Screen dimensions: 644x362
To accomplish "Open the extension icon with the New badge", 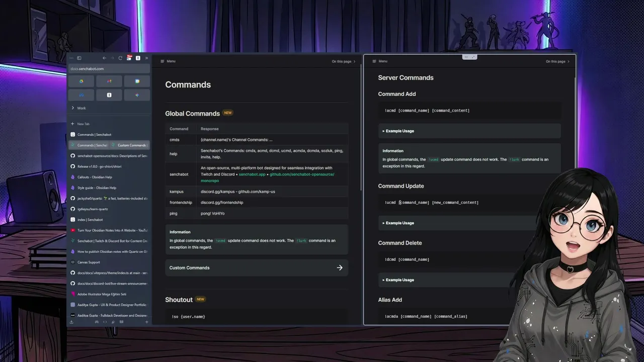I will click(129, 58).
